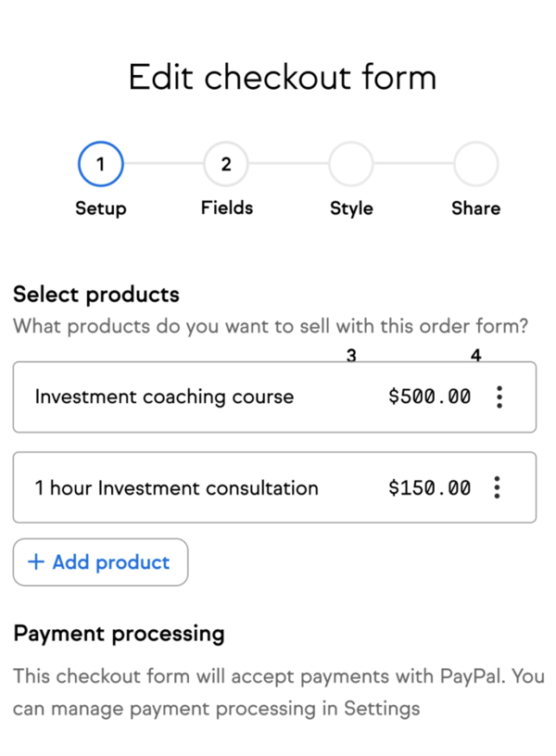Image resolution: width=556 pixels, height=756 pixels.
Task: Click the empty circle above Style
Action: tap(351, 165)
